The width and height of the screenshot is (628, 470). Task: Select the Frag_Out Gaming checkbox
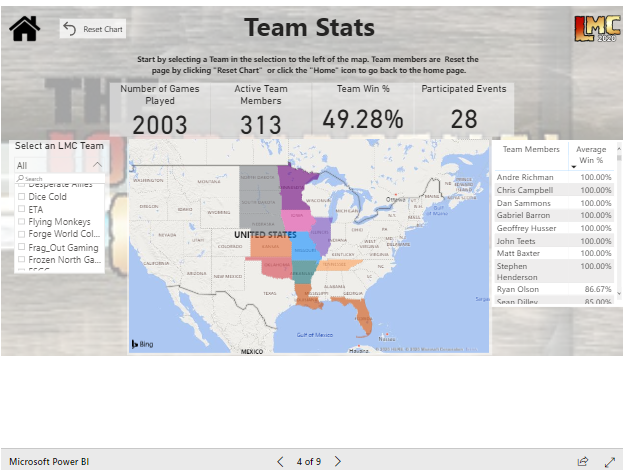click(x=21, y=247)
